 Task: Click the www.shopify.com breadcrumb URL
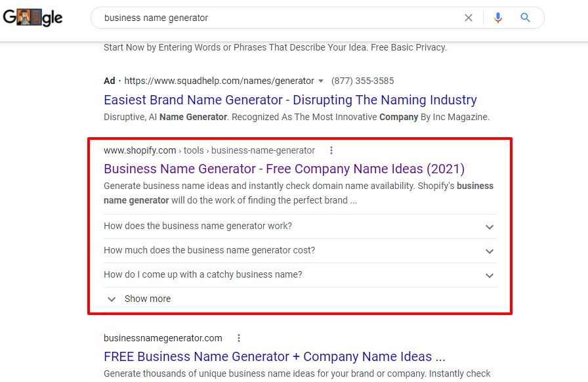(x=140, y=150)
